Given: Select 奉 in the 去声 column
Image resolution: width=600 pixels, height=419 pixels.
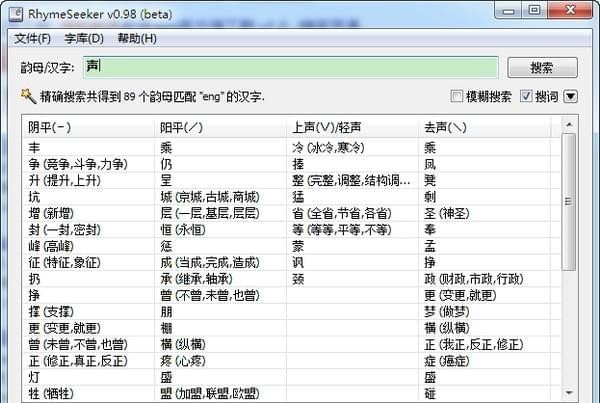Looking at the screenshot, I should click(430, 230).
